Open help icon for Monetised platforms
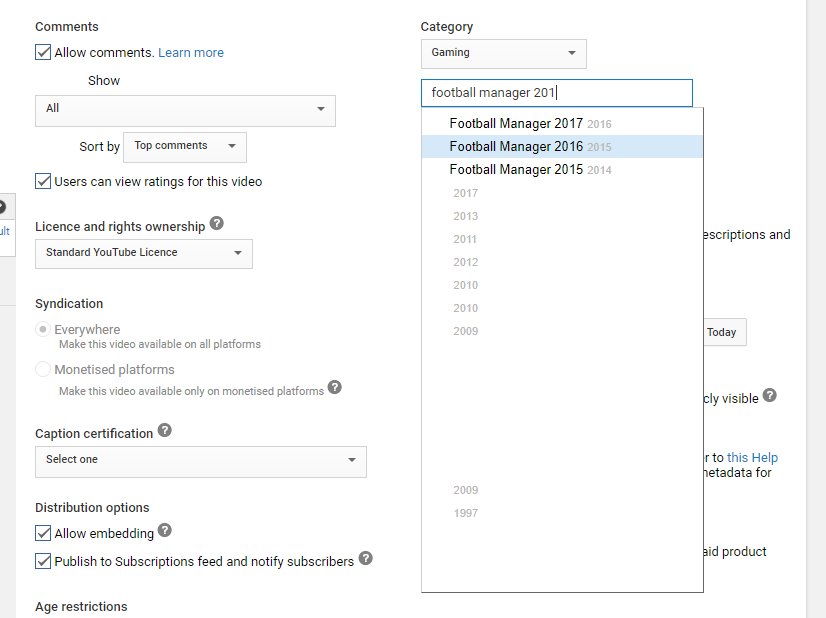 pos(335,387)
